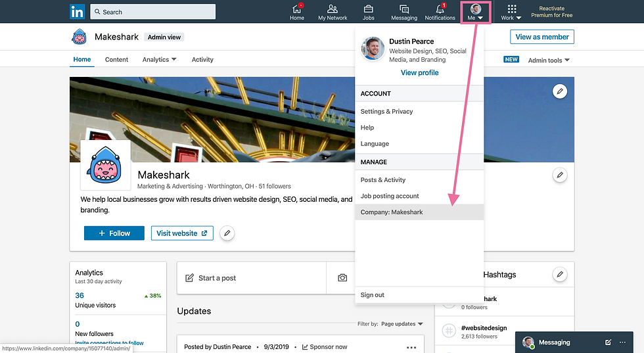The height and width of the screenshot is (353, 644).
Task: Click Admin view badge
Action: (164, 37)
